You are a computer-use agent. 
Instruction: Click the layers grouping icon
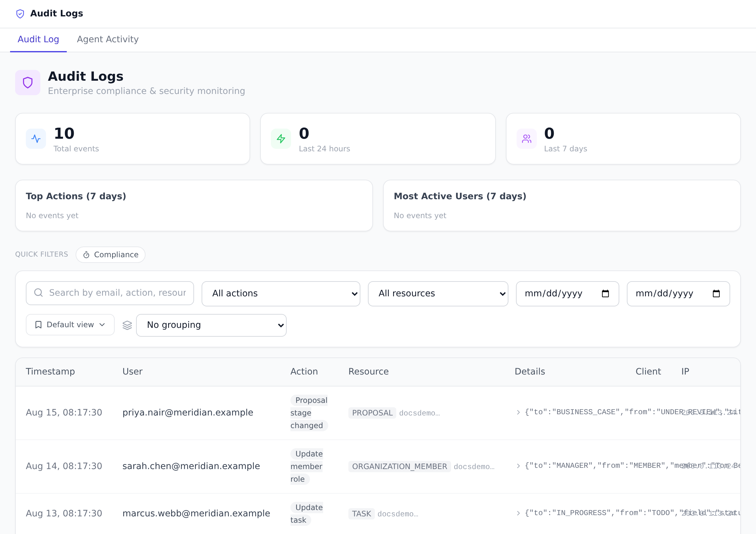pyautogui.click(x=127, y=325)
